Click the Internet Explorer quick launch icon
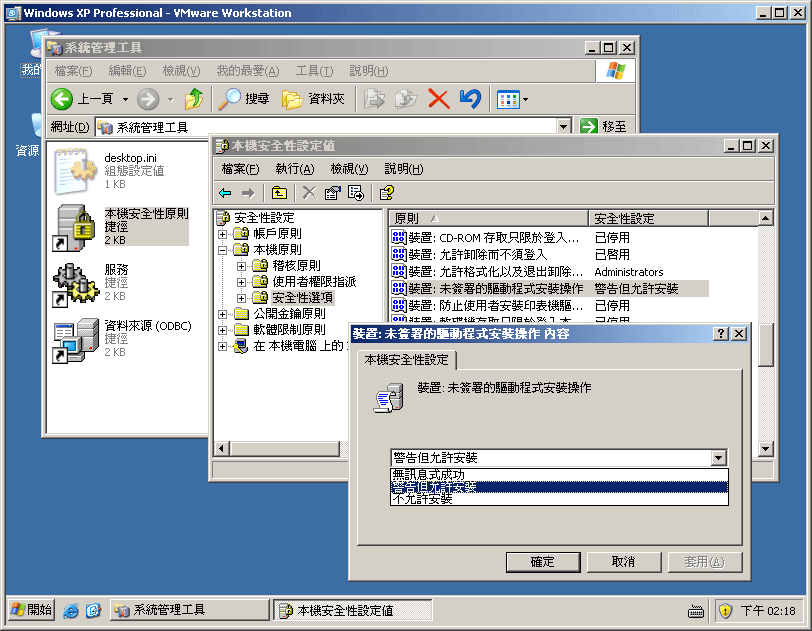812x631 pixels. pyautogui.click(x=71, y=611)
